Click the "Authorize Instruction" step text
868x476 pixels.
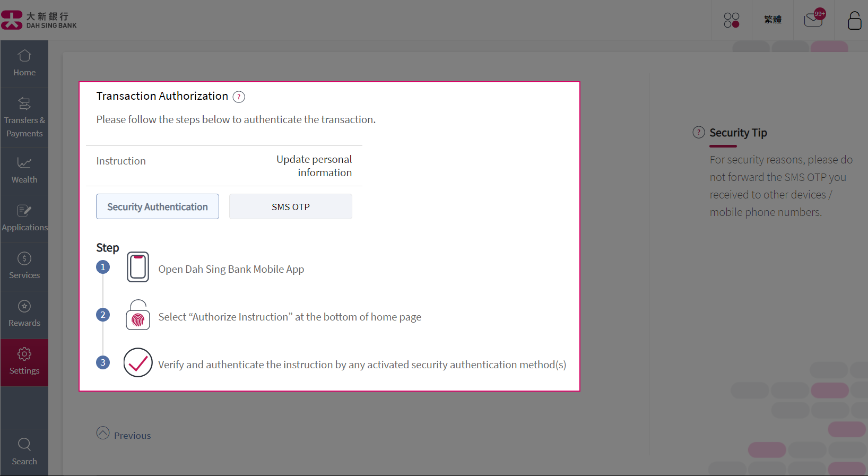[x=290, y=317]
